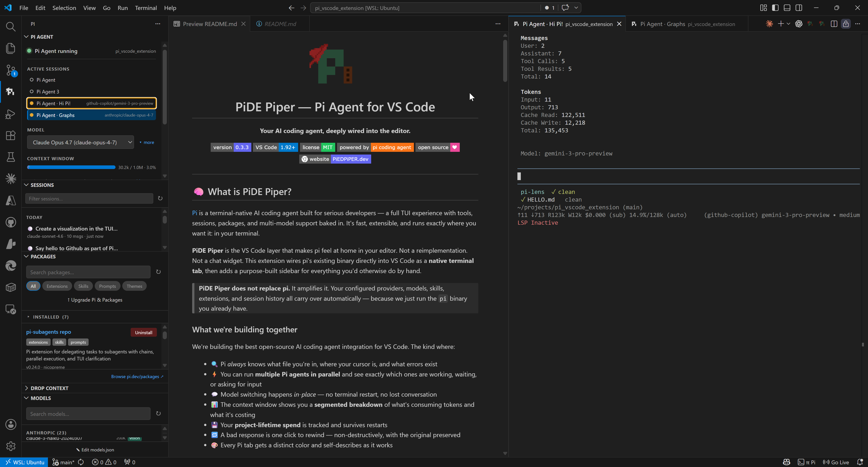Expand the 'more' model options

(147, 142)
